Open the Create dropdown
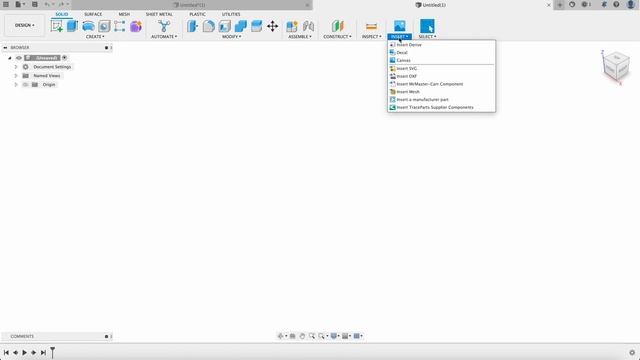 point(95,37)
